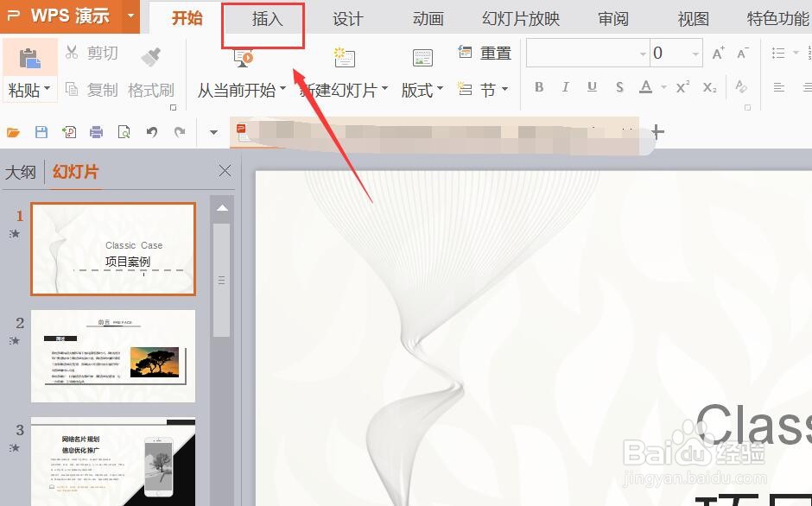Click the Section (节) button
The image size is (812, 506).
click(486, 89)
